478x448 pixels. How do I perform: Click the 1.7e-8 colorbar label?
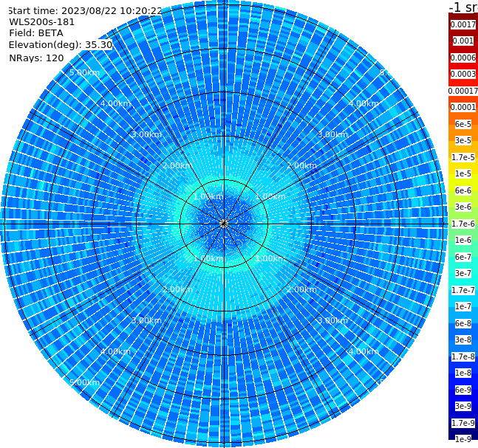coord(463,356)
